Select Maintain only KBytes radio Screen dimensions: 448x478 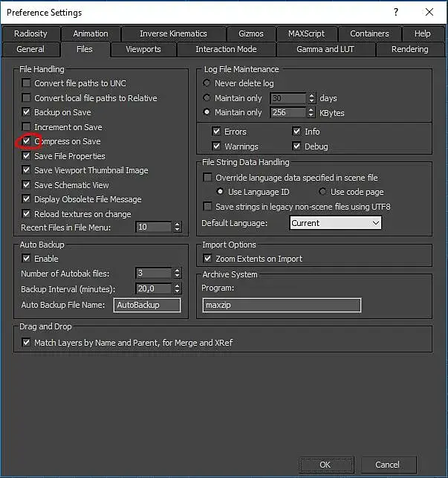[x=207, y=112]
